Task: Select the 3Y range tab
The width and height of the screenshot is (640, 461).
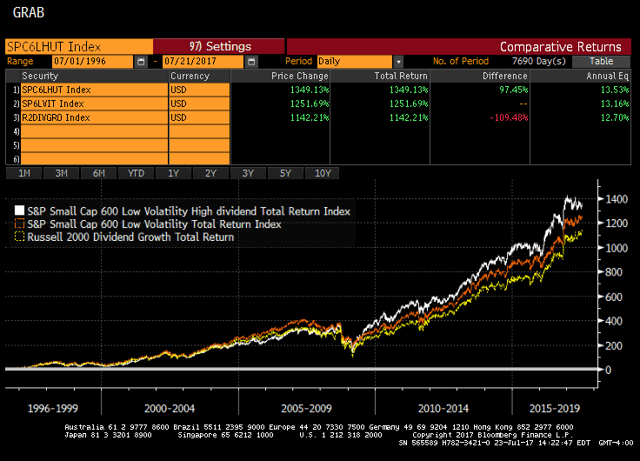Action: tap(248, 173)
